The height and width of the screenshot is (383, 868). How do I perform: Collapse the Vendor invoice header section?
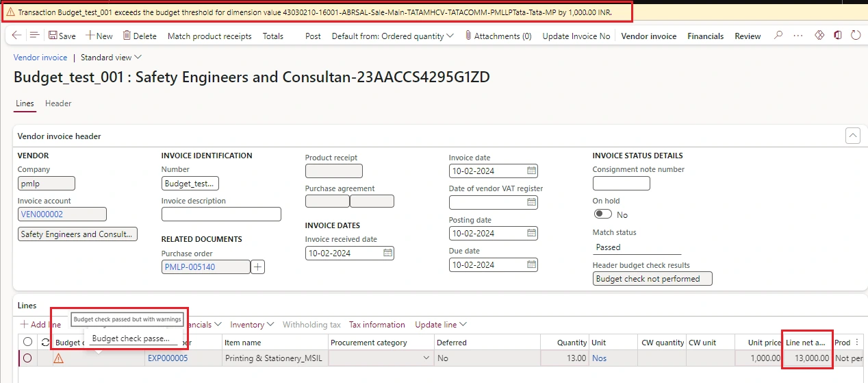click(x=853, y=136)
